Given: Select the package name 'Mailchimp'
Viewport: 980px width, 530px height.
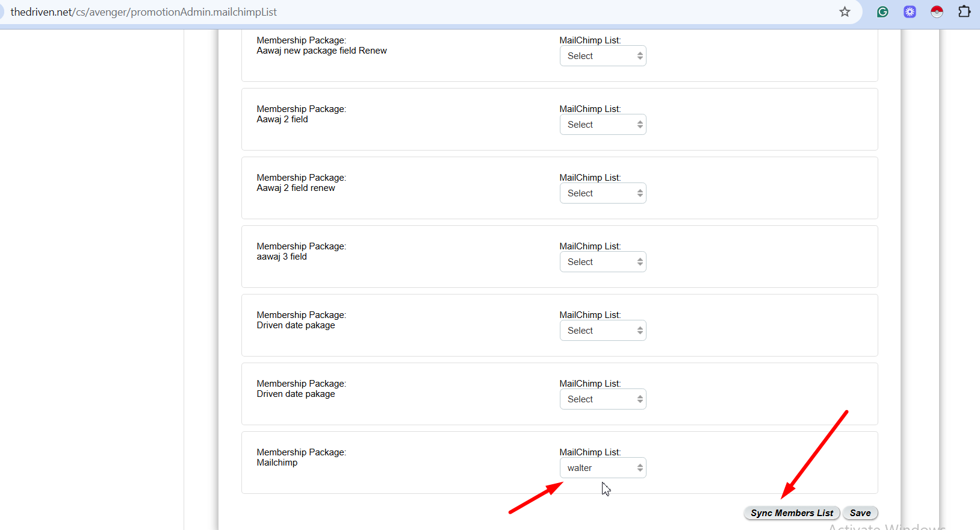Looking at the screenshot, I should coord(277,463).
